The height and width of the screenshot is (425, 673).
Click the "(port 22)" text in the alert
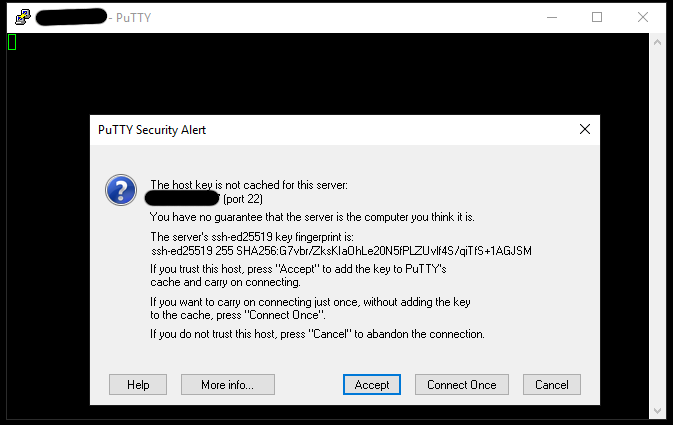click(243, 199)
